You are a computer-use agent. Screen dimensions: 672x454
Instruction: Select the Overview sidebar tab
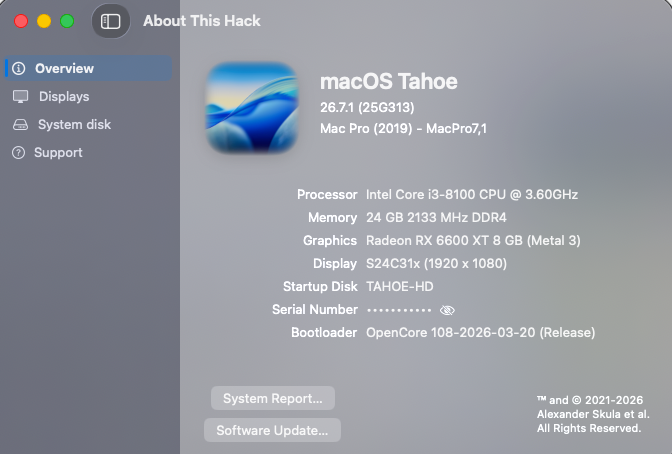[89, 68]
